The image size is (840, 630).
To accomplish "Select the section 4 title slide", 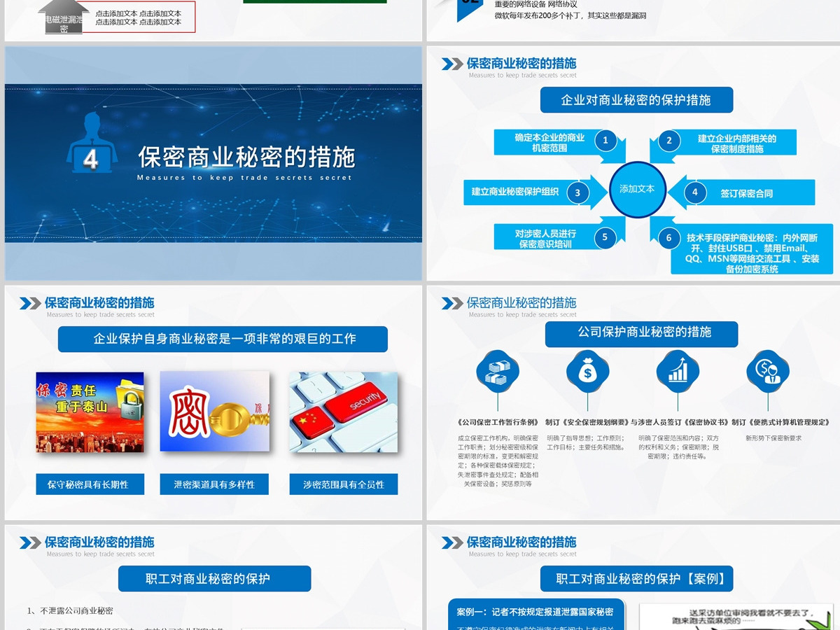I will (x=213, y=163).
